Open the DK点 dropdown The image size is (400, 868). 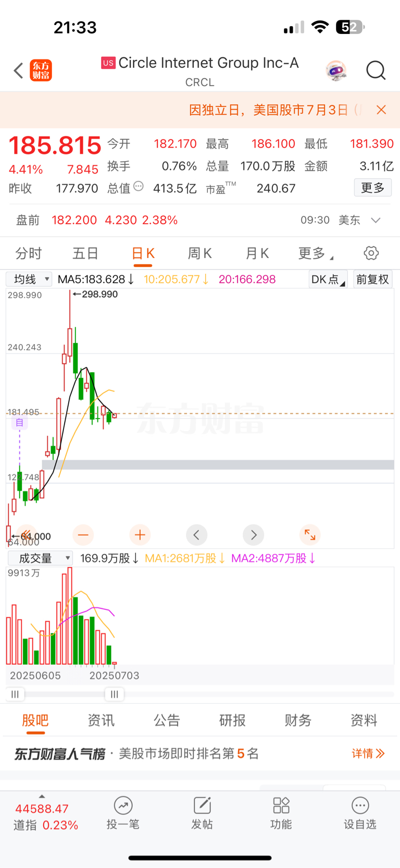(328, 279)
